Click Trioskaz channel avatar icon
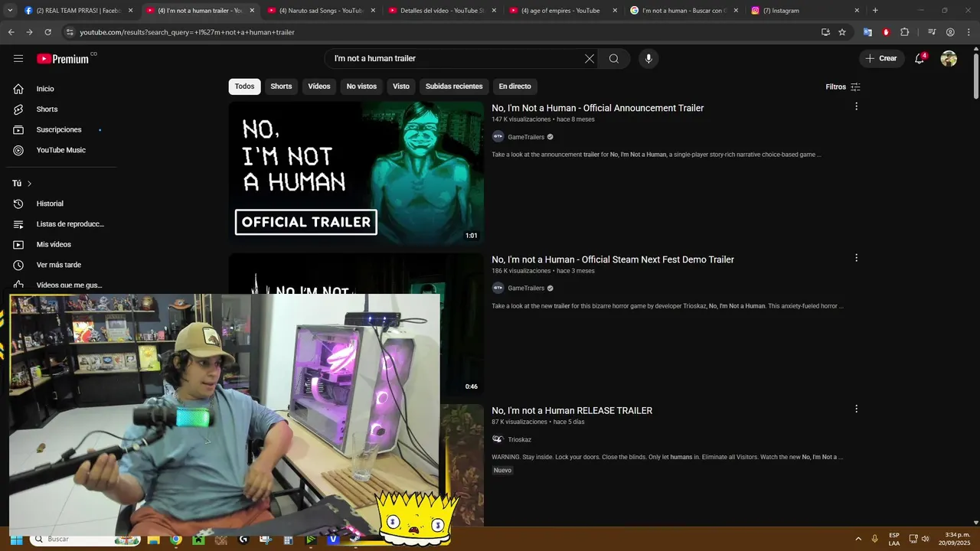 click(498, 439)
